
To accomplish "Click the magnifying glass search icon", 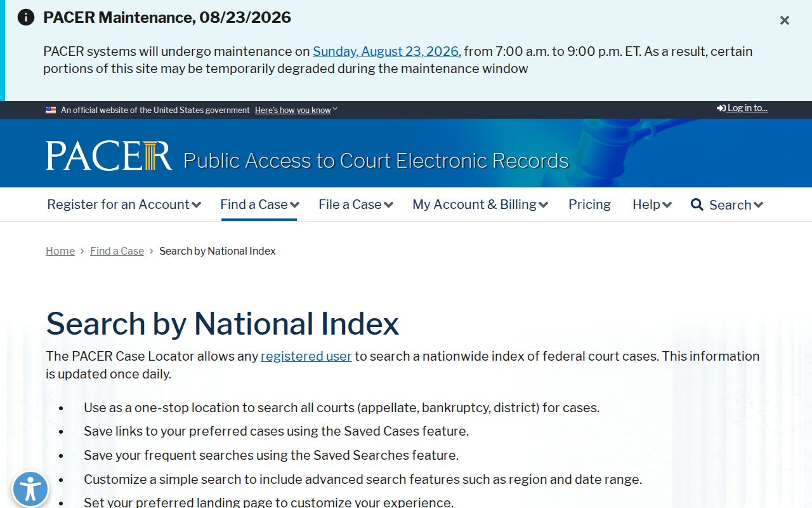I will pos(697,204).
